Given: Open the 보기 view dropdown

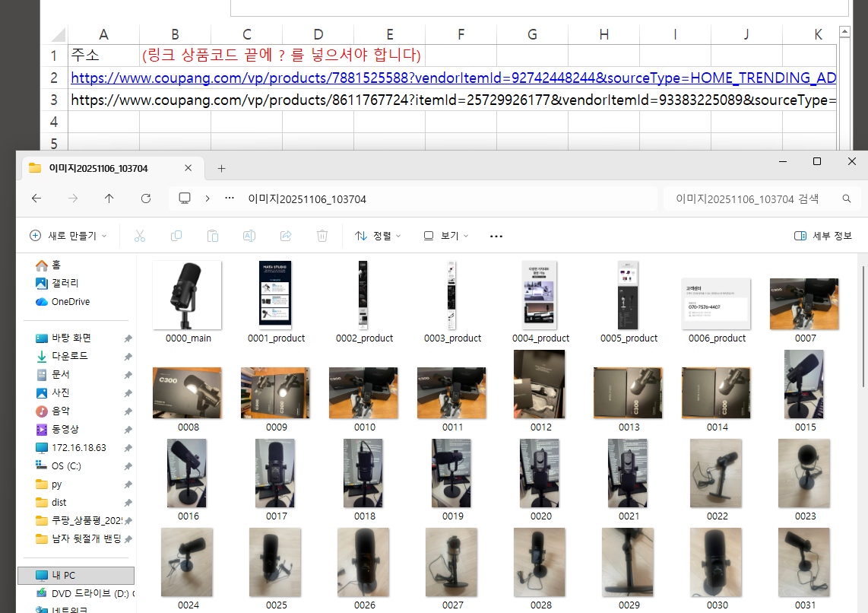Looking at the screenshot, I should point(446,236).
